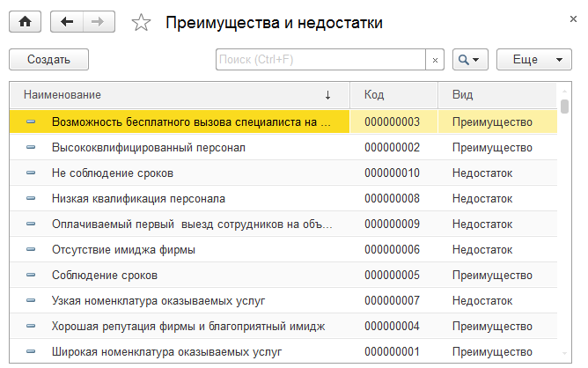Image resolution: width=588 pixels, height=368 pixels.
Task: Click the Создать button
Action: 48,60
